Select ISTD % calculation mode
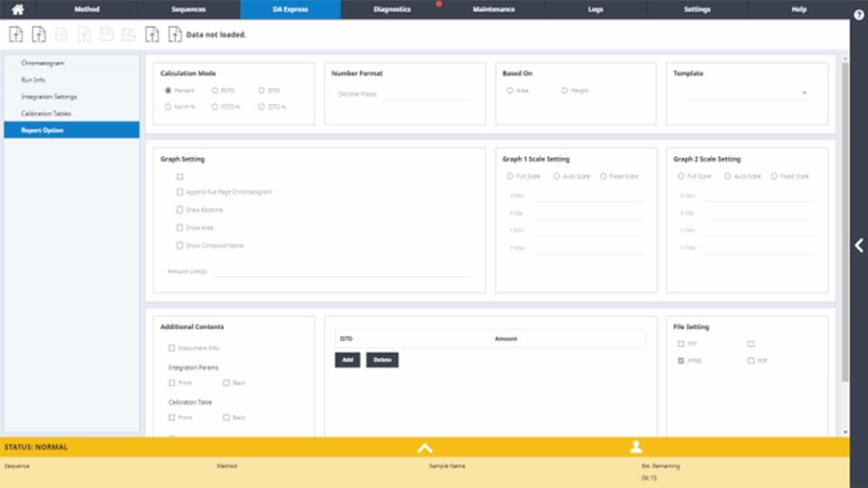The height and width of the screenshot is (488, 868). pos(261,107)
